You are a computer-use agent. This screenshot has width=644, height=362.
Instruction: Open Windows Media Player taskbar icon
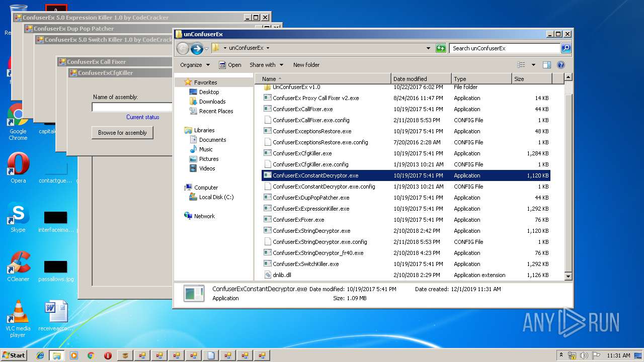74,355
